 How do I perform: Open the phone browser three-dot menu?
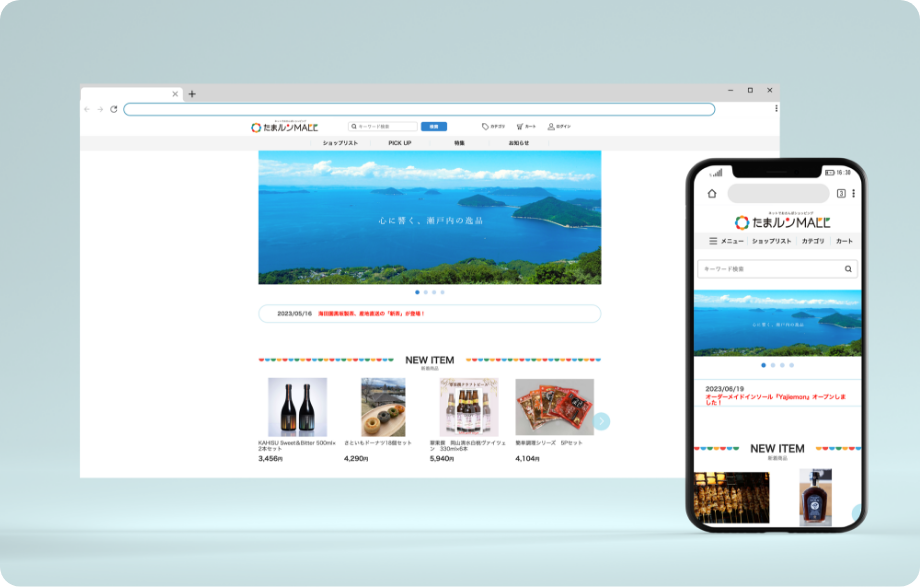click(x=853, y=194)
